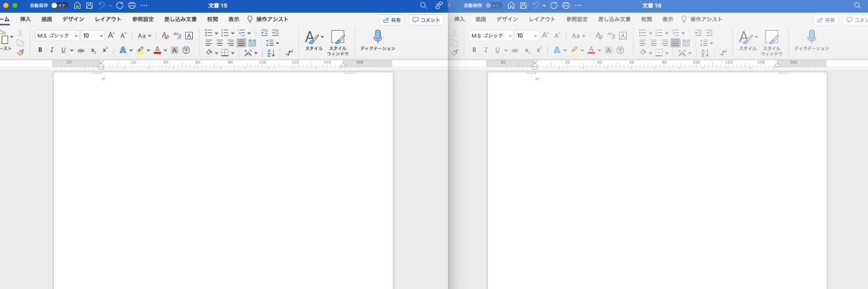Open more toolbar options in 文書 15
Viewport: 868px width, 289px height.
(x=144, y=5)
